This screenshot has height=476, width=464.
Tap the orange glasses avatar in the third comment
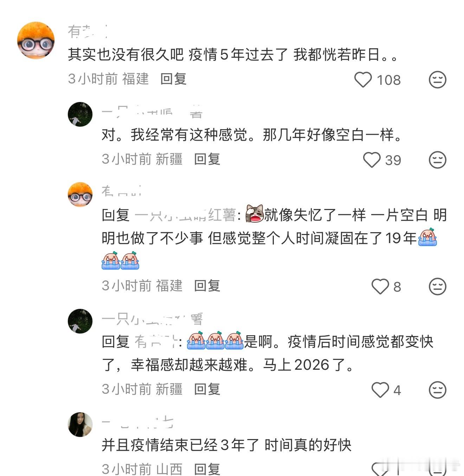80,195
